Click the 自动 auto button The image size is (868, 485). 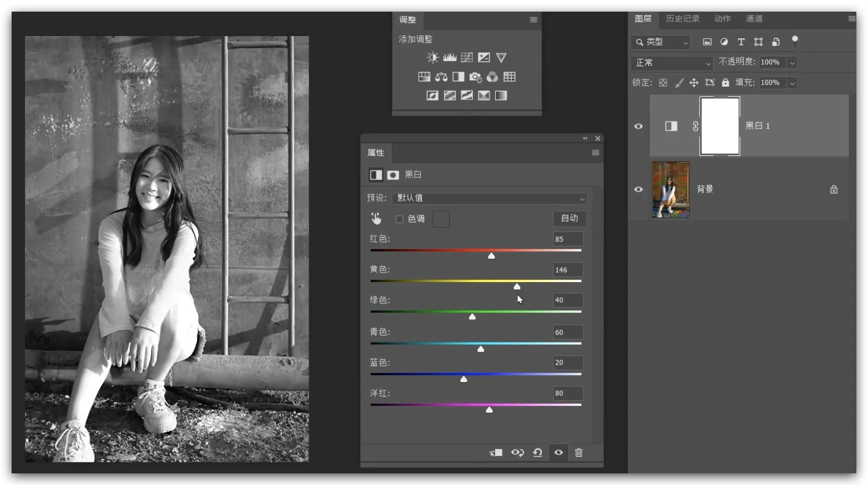pyautogui.click(x=569, y=218)
